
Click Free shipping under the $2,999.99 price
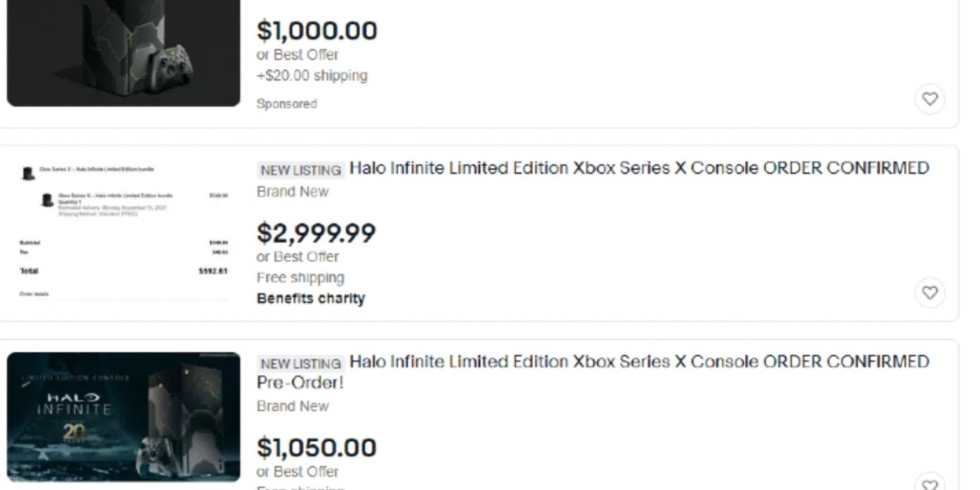(x=300, y=278)
